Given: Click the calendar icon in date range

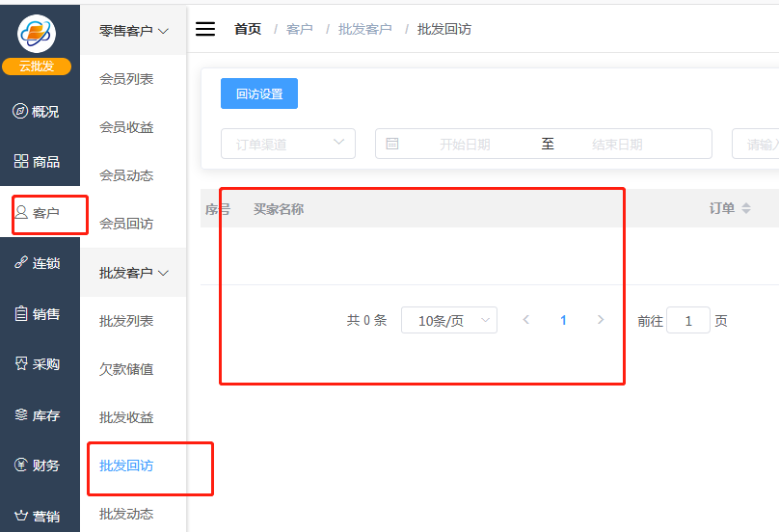Looking at the screenshot, I should click(x=392, y=144).
